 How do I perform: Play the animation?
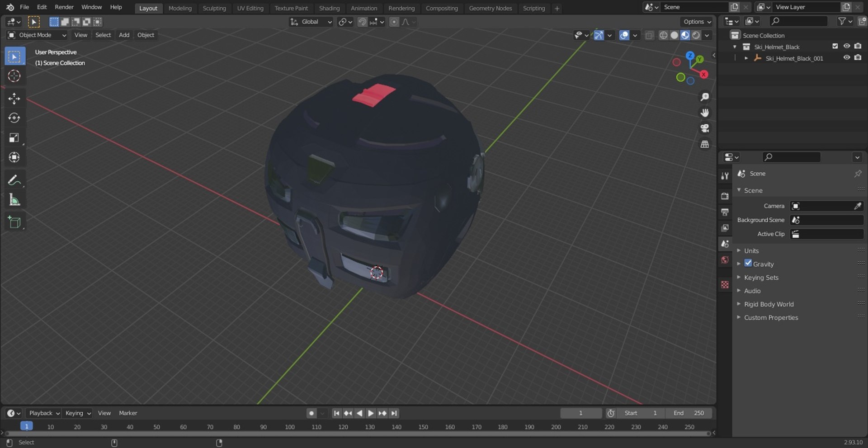pyautogui.click(x=371, y=413)
